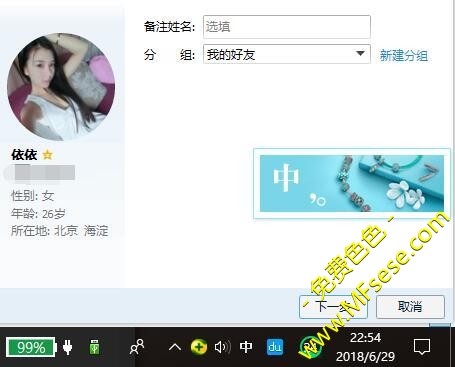Screen dimensions: 455x367
Task: Open the Action Center notification icon
Action: 422,347
